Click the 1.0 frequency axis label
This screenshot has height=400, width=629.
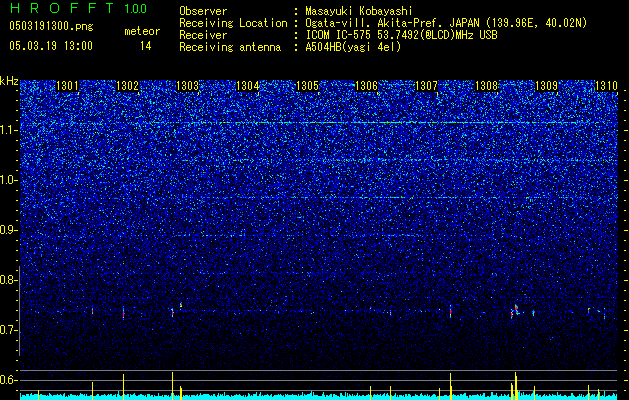click(8, 180)
